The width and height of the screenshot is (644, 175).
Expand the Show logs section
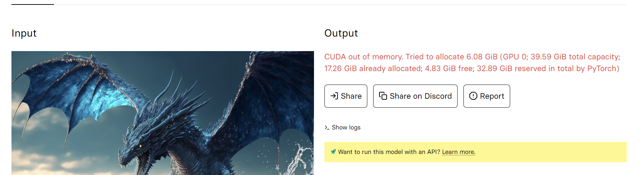click(x=346, y=128)
